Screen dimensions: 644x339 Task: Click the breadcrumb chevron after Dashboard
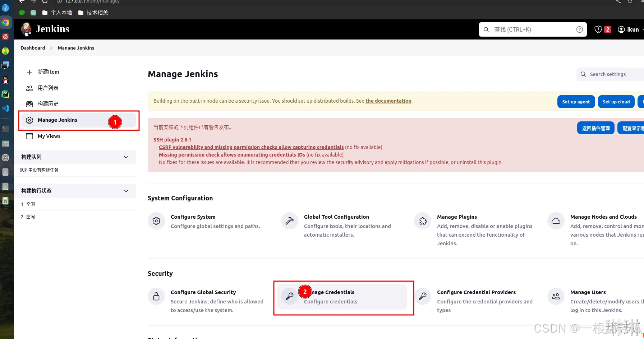click(x=51, y=48)
